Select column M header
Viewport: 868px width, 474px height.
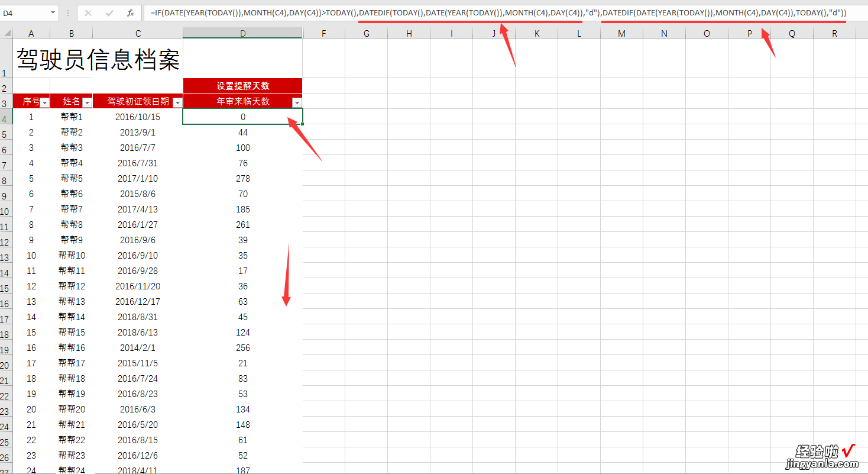tap(621, 33)
